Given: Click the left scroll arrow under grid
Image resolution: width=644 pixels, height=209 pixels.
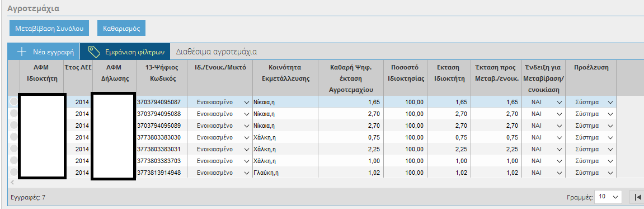Looking at the screenshot, I should tap(12, 182).
